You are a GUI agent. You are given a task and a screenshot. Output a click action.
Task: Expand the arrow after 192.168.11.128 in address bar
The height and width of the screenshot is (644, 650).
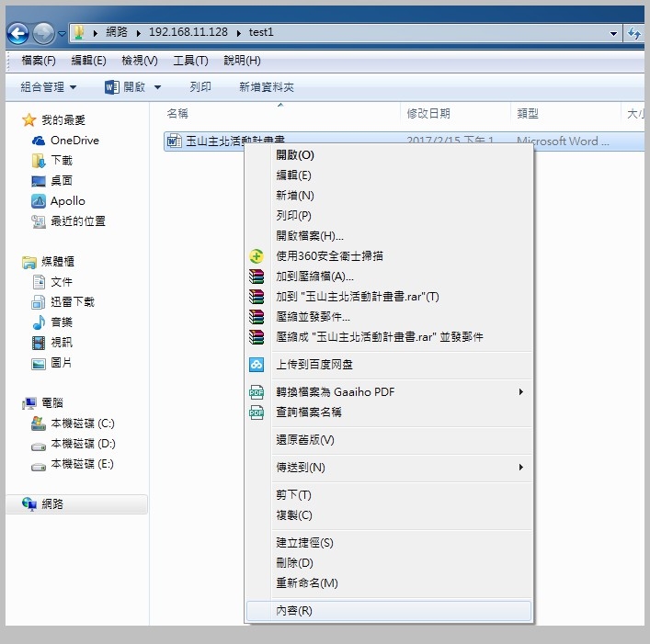click(x=239, y=33)
